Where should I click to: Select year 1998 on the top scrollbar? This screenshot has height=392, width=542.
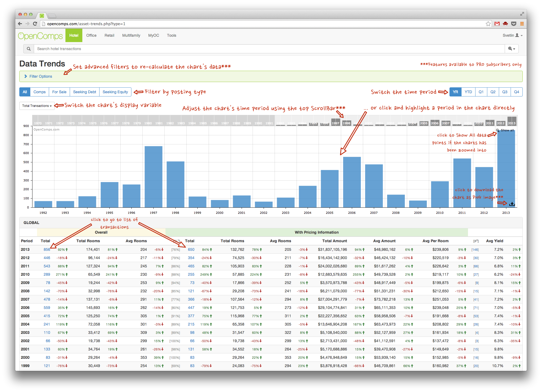[x=346, y=123]
